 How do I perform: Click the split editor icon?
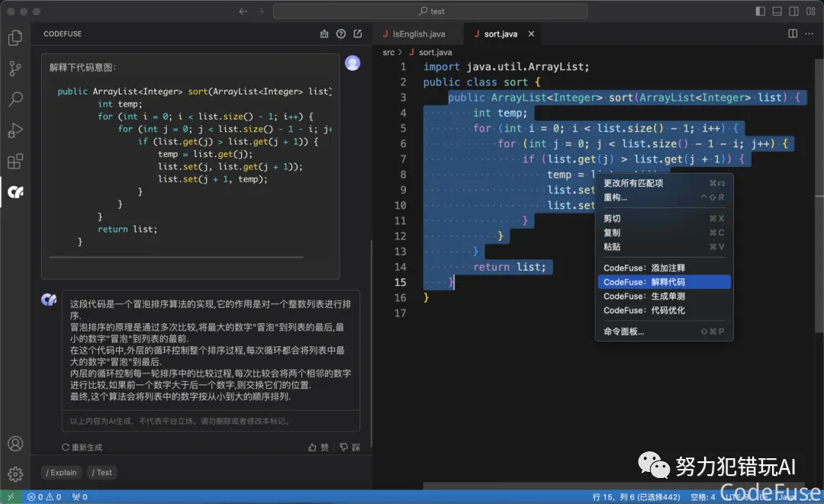coord(793,34)
